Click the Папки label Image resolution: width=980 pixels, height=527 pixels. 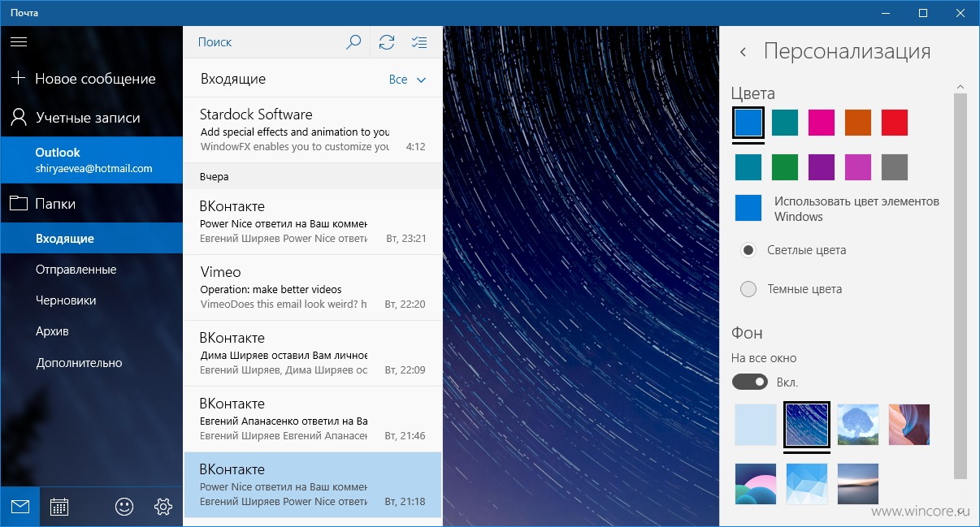click(x=55, y=204)
